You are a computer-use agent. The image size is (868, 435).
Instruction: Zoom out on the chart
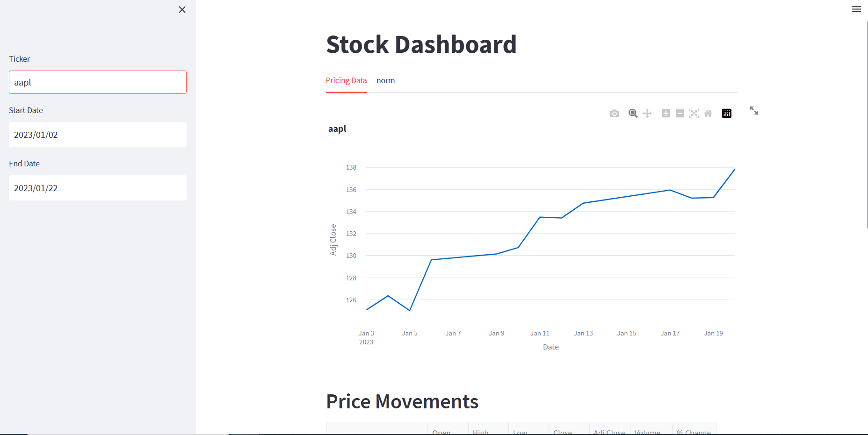(x=680, y=113)
